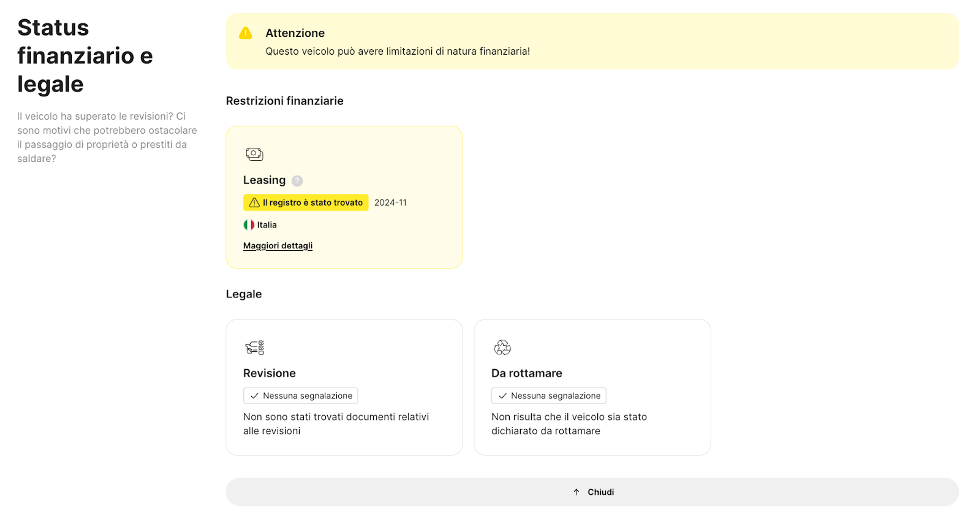Click the Italia country label
980x518 pixels.
[267, 225]
